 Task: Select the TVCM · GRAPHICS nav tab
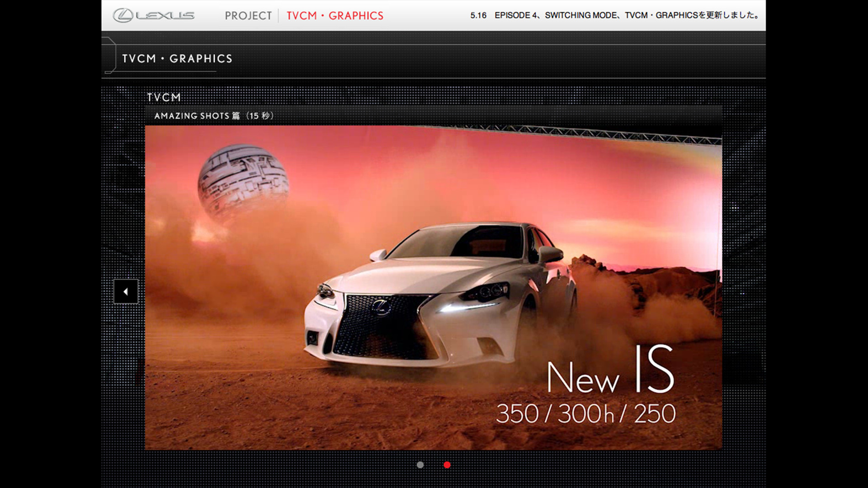pos(335,16)
